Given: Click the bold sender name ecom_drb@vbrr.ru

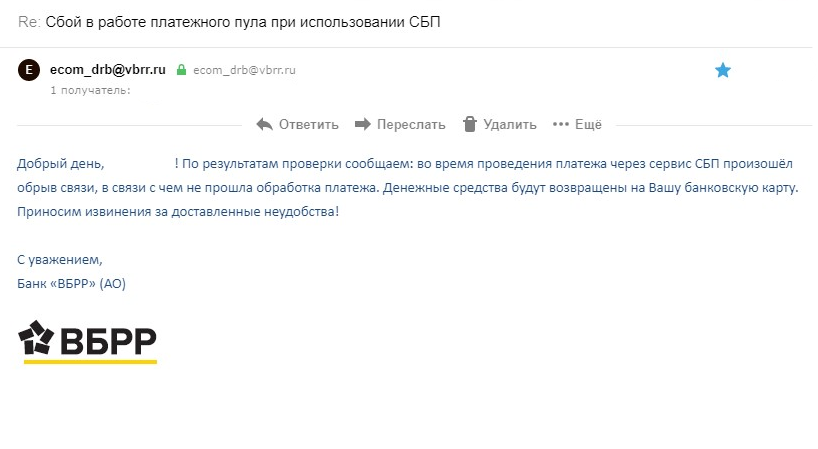Looking at the screenshot, I should point(108,70).
